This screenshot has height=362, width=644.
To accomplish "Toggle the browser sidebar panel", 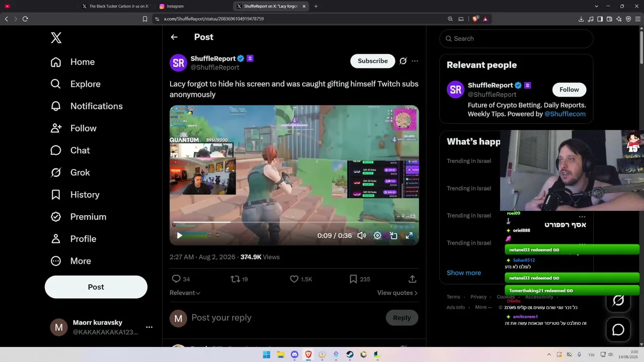I will tap(600, 19).
